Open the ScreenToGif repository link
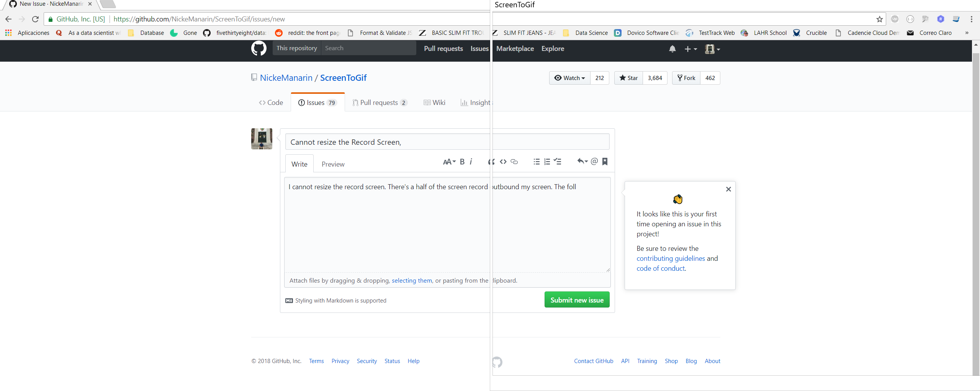The image size is (980, 391). [343, 78]
